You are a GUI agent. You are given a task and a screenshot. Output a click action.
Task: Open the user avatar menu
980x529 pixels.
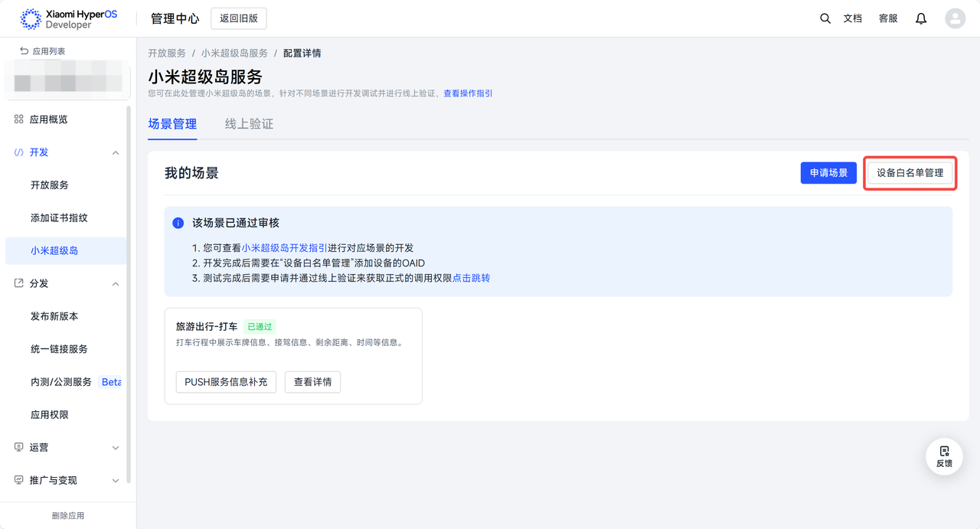point(955,18)
